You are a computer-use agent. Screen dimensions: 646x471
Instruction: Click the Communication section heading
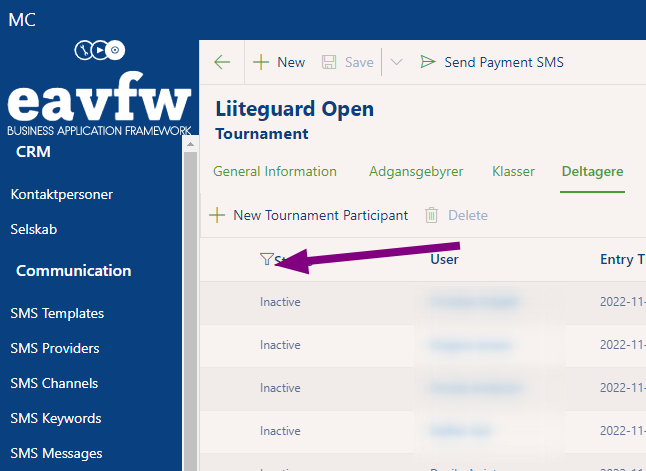coord(74,271)
